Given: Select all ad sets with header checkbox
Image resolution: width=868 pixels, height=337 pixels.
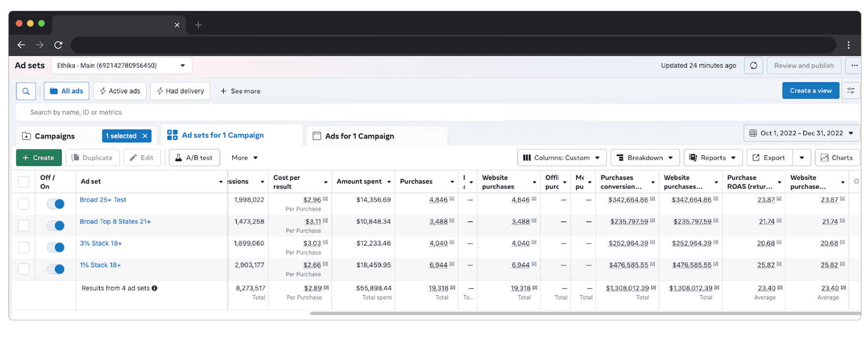Looking at the screenshot, I should [24, 182].
